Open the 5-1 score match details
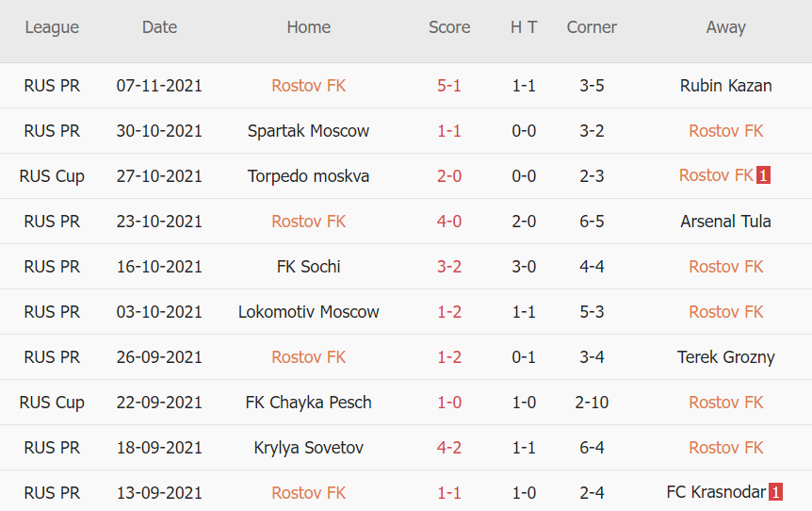Screen dimensions: 812x511 [449, 86]
